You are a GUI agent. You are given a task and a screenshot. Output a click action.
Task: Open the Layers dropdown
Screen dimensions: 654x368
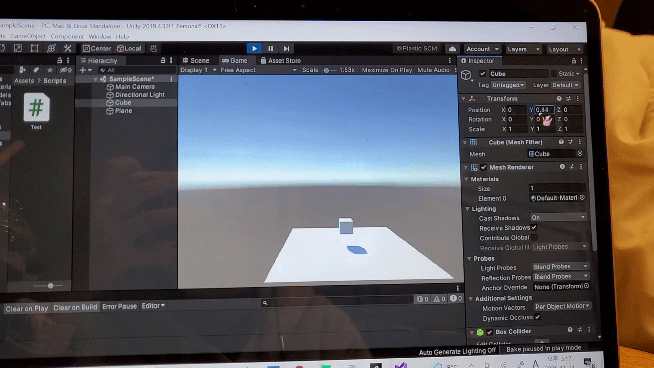[x=523, y=49]
